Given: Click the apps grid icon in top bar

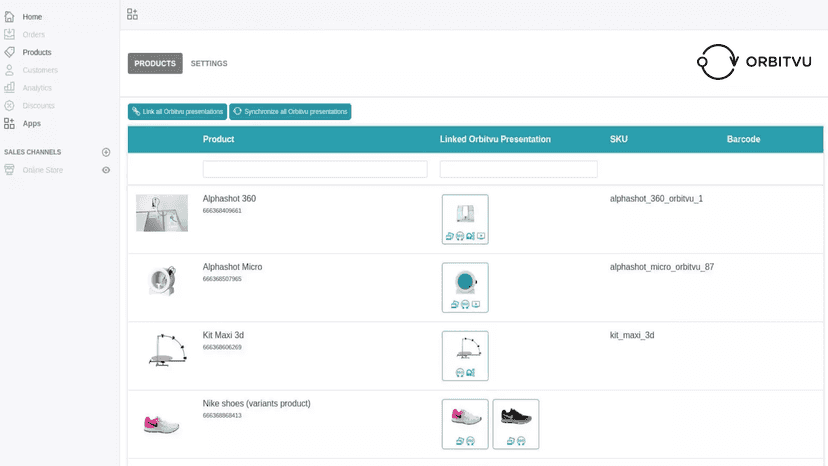Looking at the screenshot, I should click(x=132, y=14).
